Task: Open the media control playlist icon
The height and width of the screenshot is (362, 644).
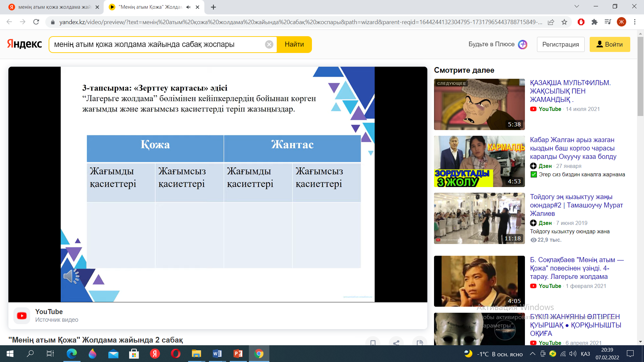Action: pyautogui.click(x=608, y=22)
